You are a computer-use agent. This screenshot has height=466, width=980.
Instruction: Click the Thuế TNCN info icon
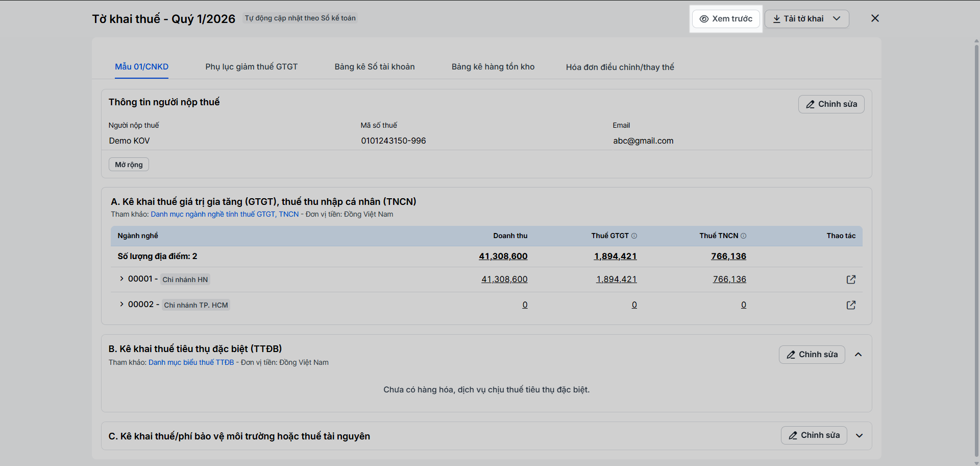click(x=744, y=236)
